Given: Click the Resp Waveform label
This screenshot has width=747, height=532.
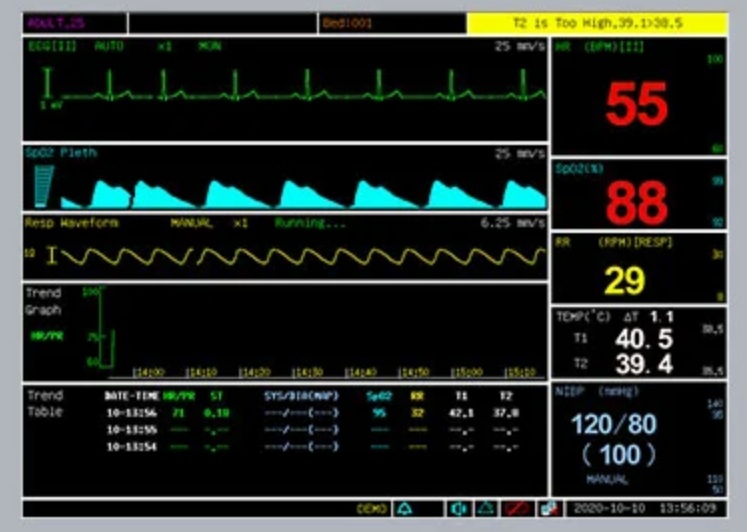Looking at the screenshot, I should [x=72, y=223].
